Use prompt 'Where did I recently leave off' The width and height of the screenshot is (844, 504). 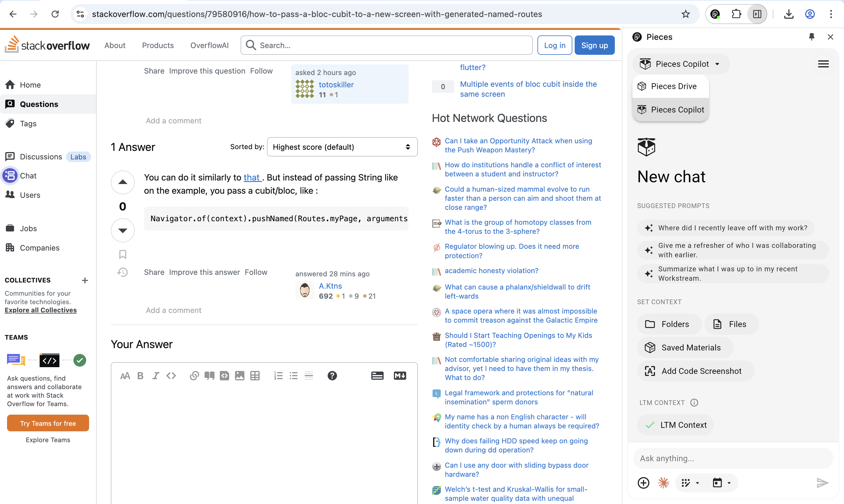tap(726, 228)
